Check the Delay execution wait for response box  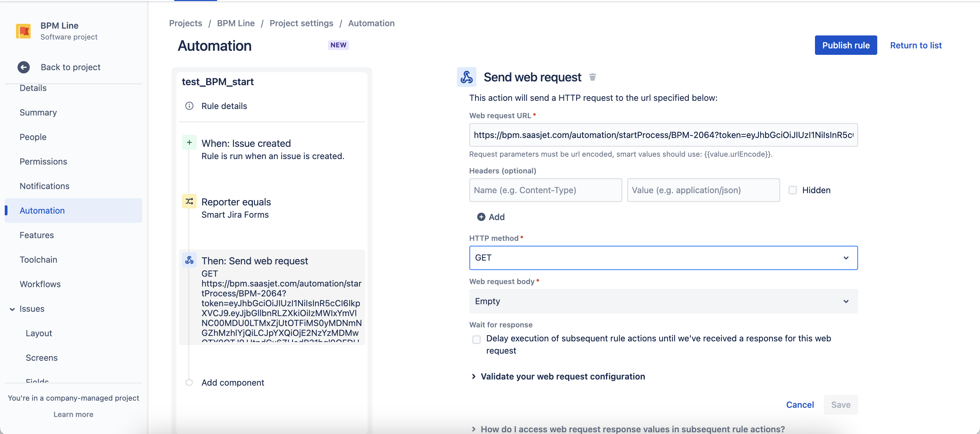pyautogui.click(x=476, y=339)
